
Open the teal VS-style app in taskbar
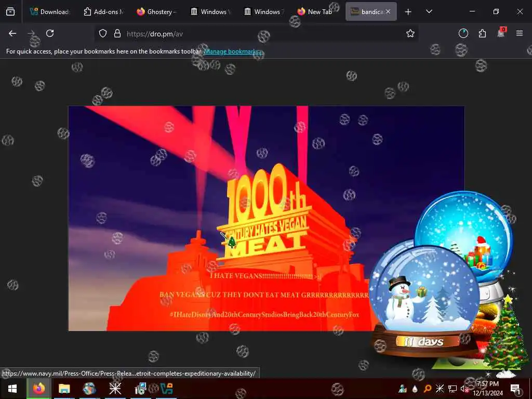point(167,389)
